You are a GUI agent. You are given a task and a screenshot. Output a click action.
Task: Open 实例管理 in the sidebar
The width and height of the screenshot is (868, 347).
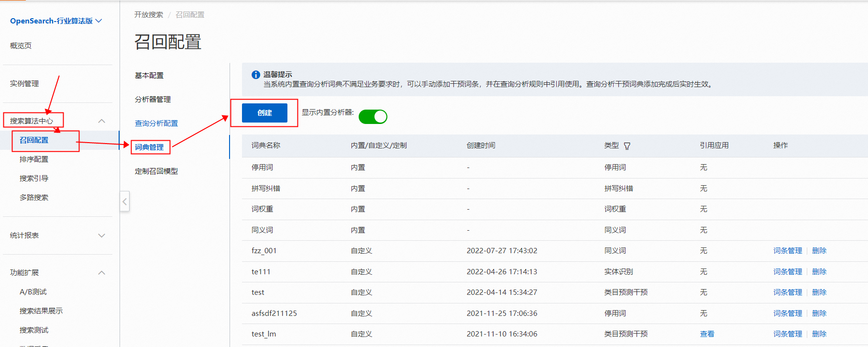24,83
